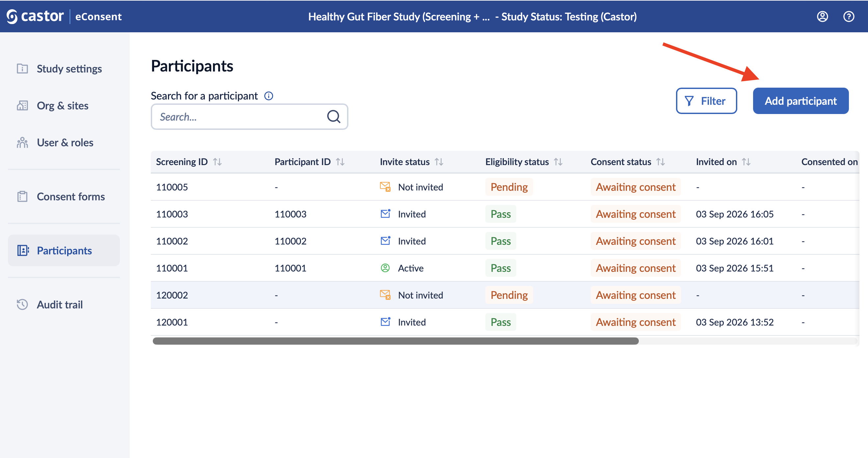
Task: Sort by Invite status arrows
Action: [x=439, y=162]
